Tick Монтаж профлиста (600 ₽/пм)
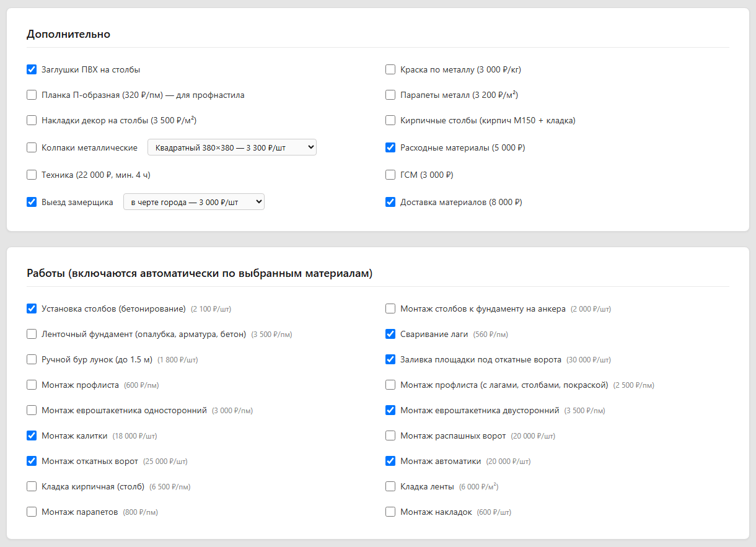This screenshot has height=547, width=756. [32, 385]
